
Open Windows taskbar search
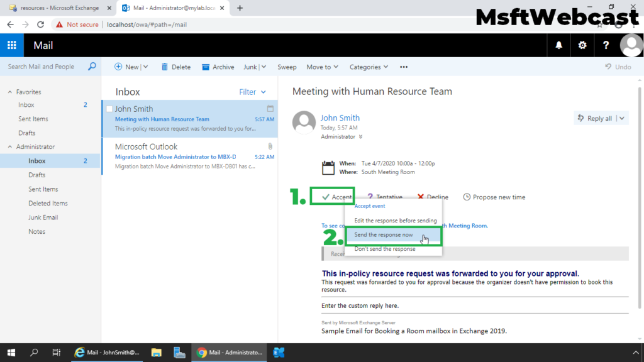tap(34, 353)
